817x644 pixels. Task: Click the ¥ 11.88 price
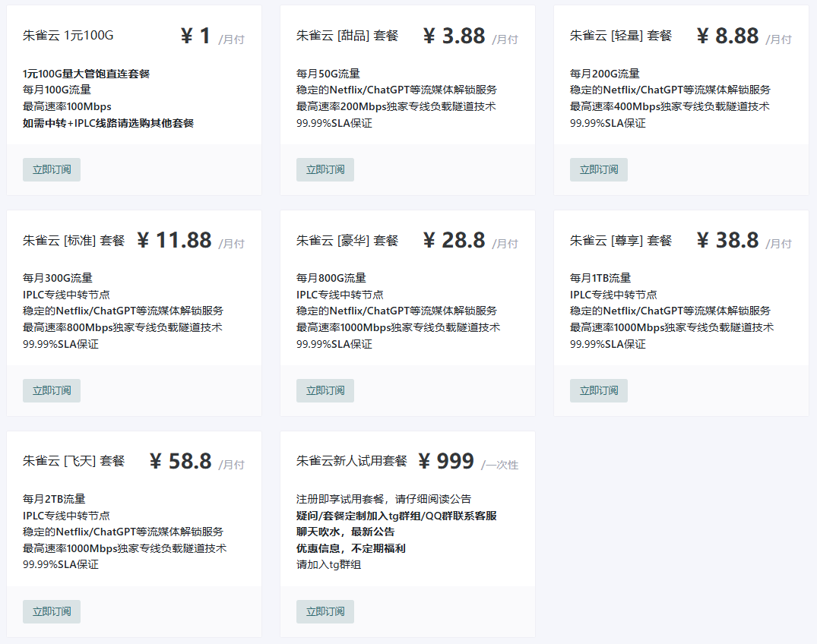(175, 241)
